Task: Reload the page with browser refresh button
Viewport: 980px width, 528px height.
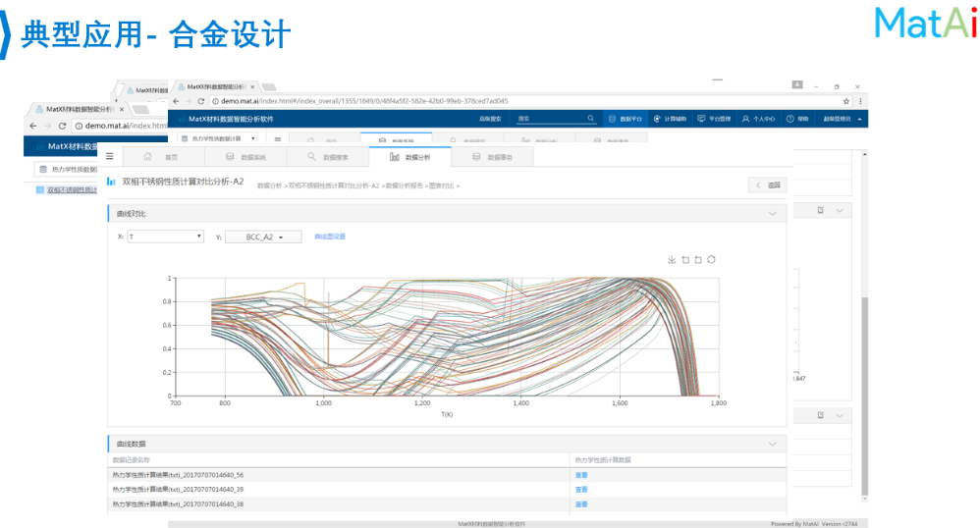Action: [201, 101]
